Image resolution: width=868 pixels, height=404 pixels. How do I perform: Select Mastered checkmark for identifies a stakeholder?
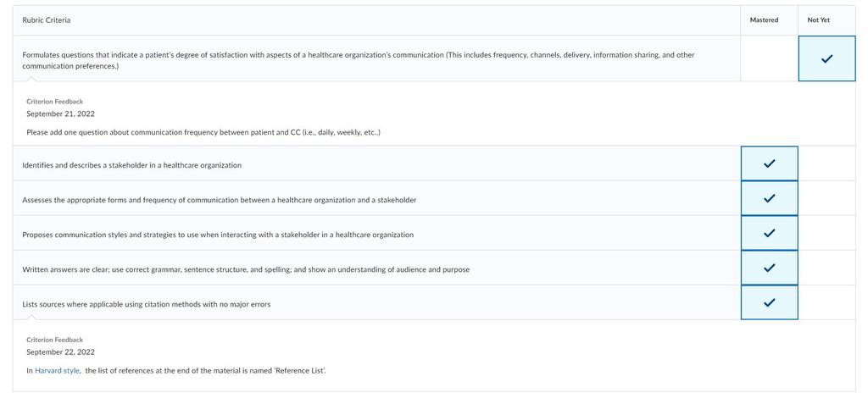[x=770, y=163]
